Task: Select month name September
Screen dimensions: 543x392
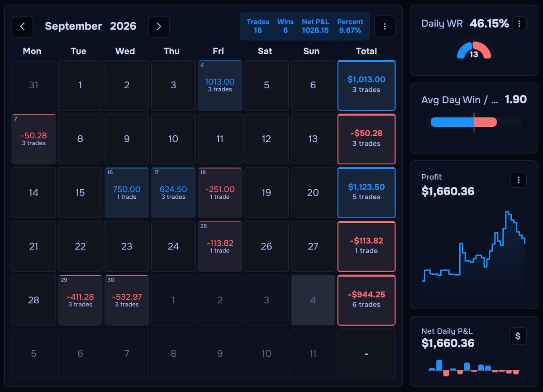Action: coord(73,26)
